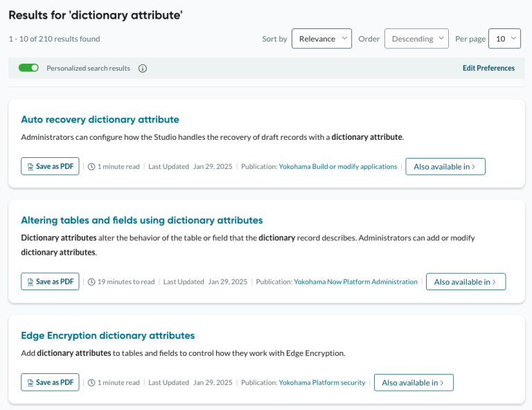Click the Results for 'dictionary attribute' heading

pyautogui.click(x=96, y=15)
